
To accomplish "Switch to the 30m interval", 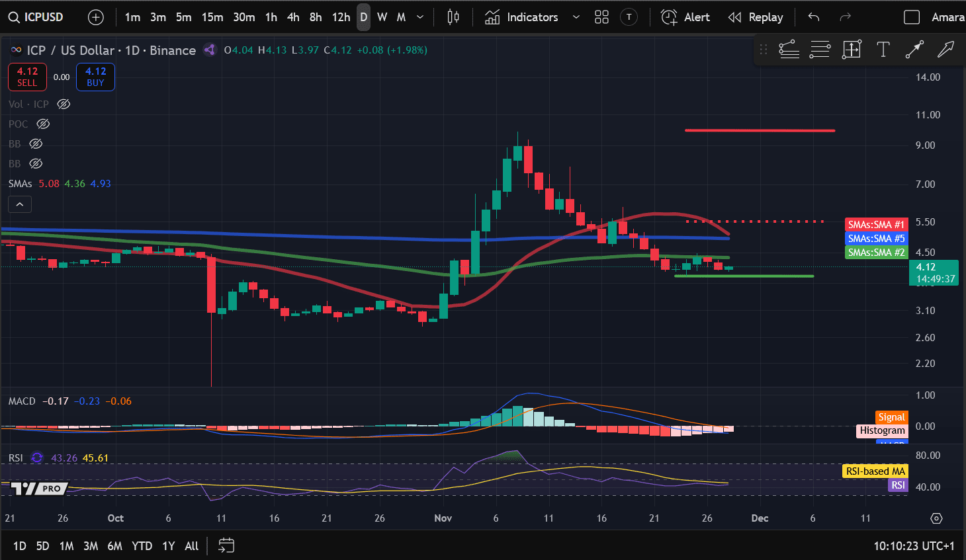I will 244,17.
